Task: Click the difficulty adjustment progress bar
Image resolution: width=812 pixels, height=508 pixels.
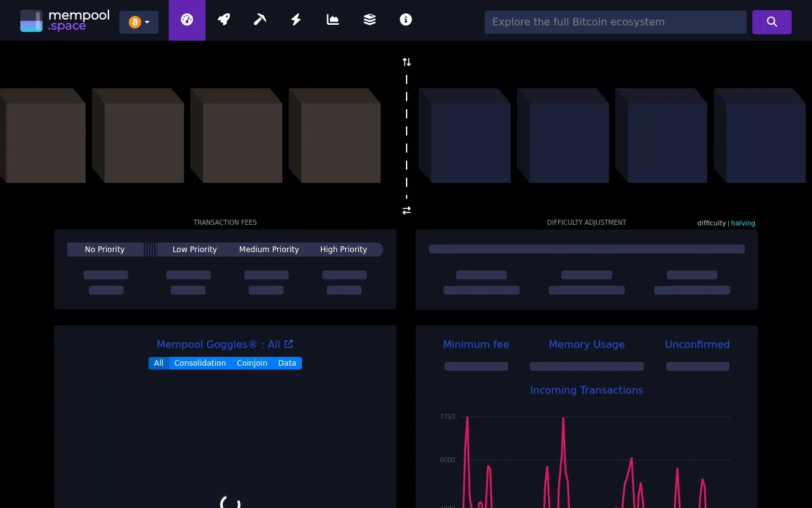Action: click(587, 249)
